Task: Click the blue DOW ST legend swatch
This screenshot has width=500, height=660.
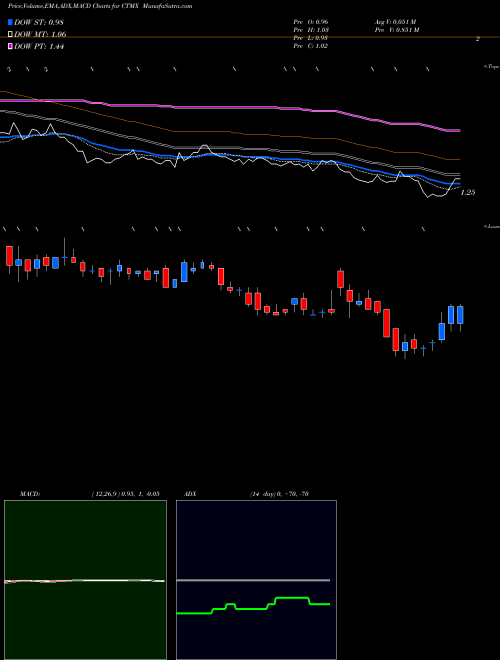Action: 10,22
